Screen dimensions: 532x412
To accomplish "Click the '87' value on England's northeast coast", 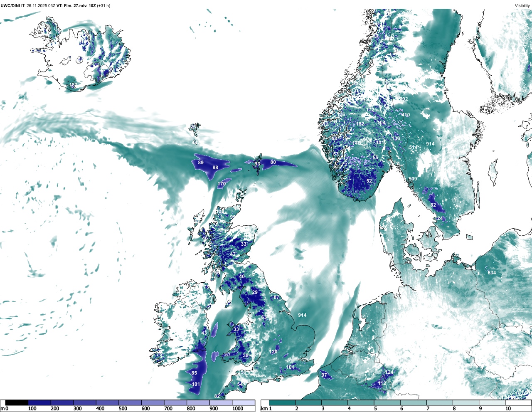I will click(277, 297).
